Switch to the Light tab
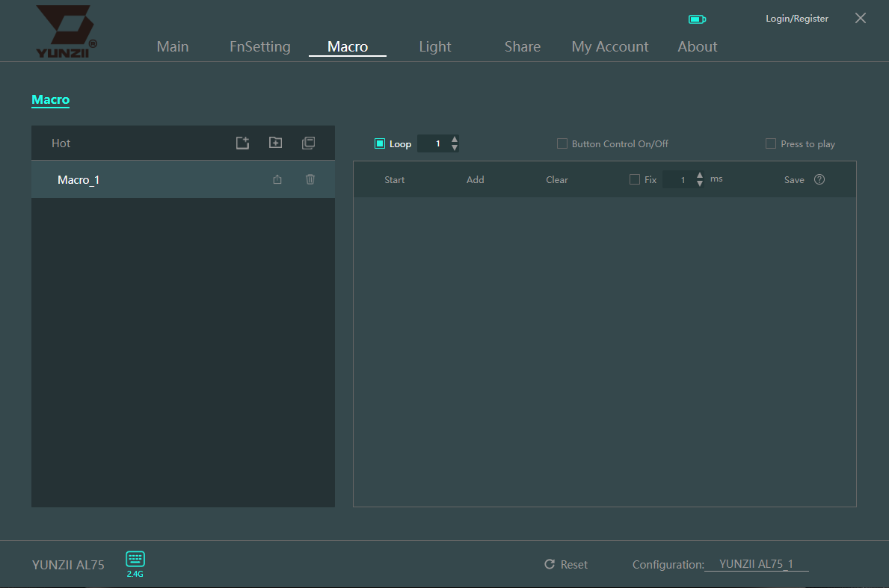The height and width of the screenshot is (588, 889). 434,46
